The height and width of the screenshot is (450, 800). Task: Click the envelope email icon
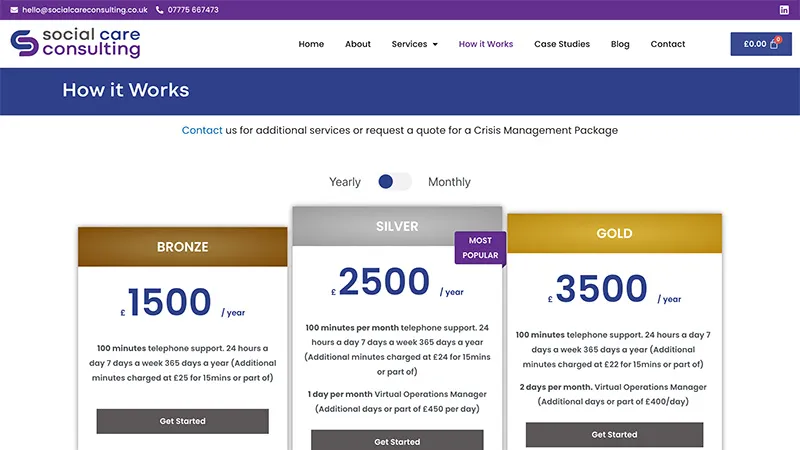[14, 10]
